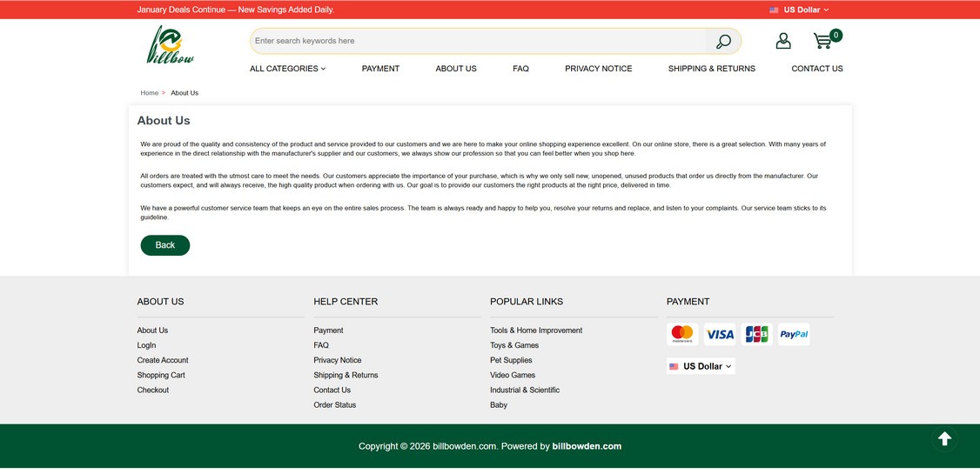
Task: Click the search magnifier icon
Action: point(723,41)
